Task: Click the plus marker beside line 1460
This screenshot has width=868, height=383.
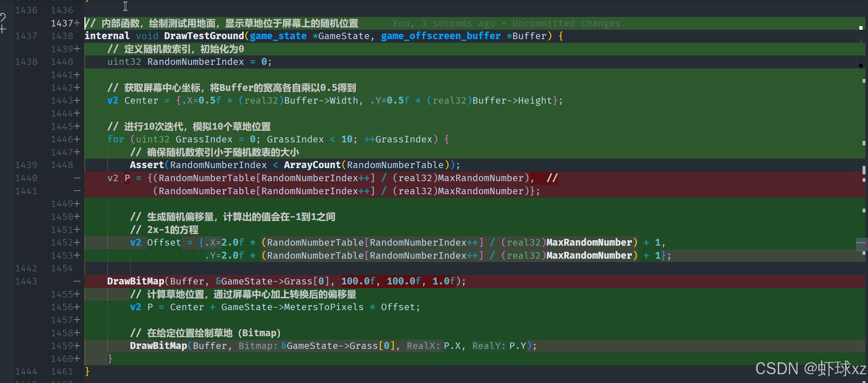Action: click(x=77, y=359)
